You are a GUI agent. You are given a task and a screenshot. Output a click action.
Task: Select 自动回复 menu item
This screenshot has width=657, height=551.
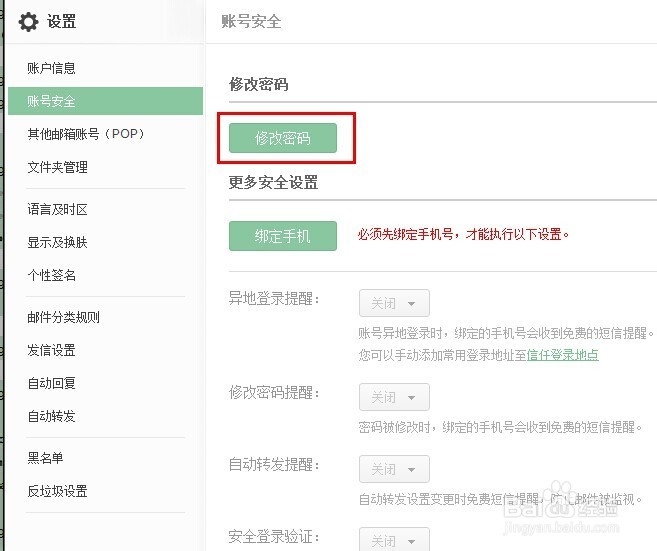(51, 383)
